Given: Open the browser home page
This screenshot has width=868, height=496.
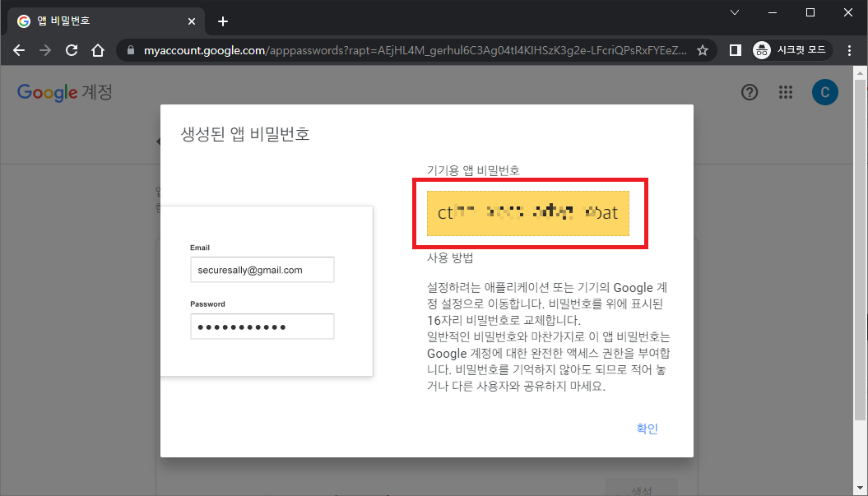Looking at the screenshot, I should tap(98, 50).
